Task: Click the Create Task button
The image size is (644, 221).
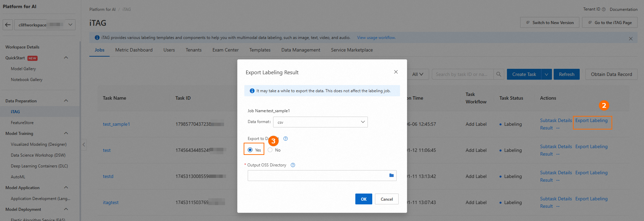Action: [x=524, y=74]
